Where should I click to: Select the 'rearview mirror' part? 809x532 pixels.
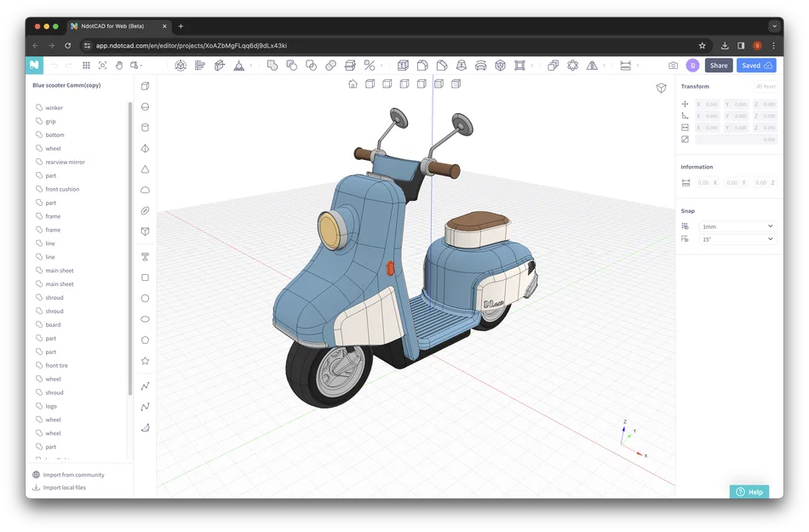[65, 162]
